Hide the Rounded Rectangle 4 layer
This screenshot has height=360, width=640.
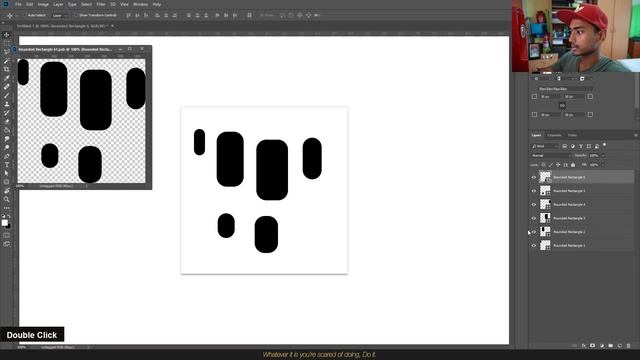533,204
